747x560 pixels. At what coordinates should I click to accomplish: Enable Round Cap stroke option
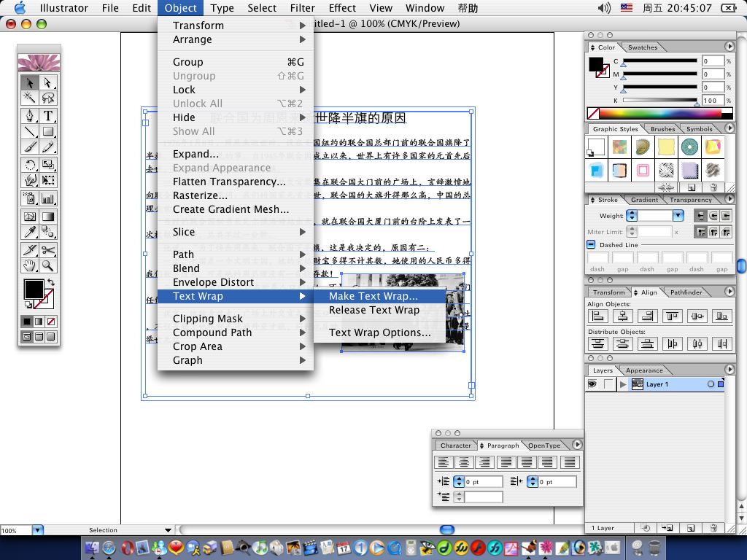click(713, 216)
